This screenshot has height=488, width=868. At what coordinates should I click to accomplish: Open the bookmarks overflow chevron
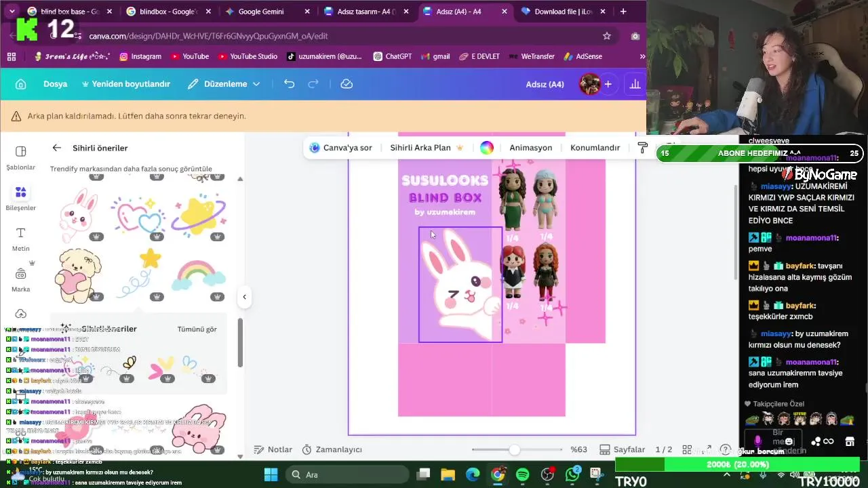642,56
